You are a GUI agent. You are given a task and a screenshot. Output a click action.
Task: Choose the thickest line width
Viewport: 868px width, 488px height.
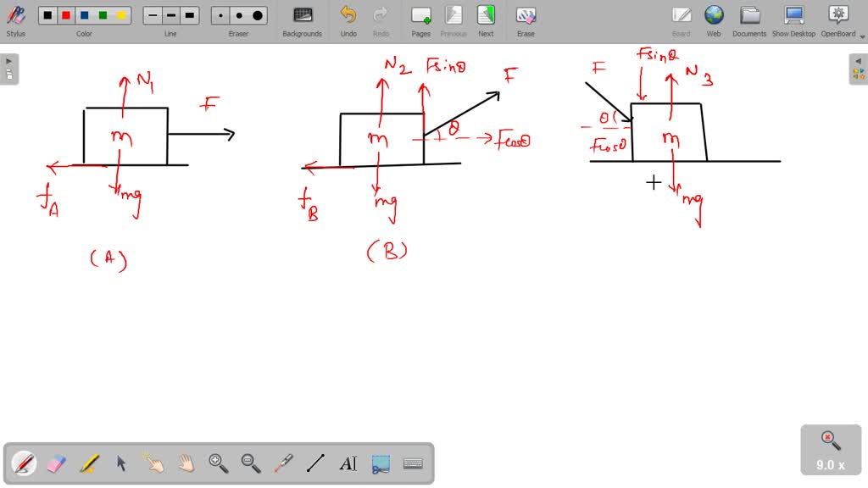190,15
